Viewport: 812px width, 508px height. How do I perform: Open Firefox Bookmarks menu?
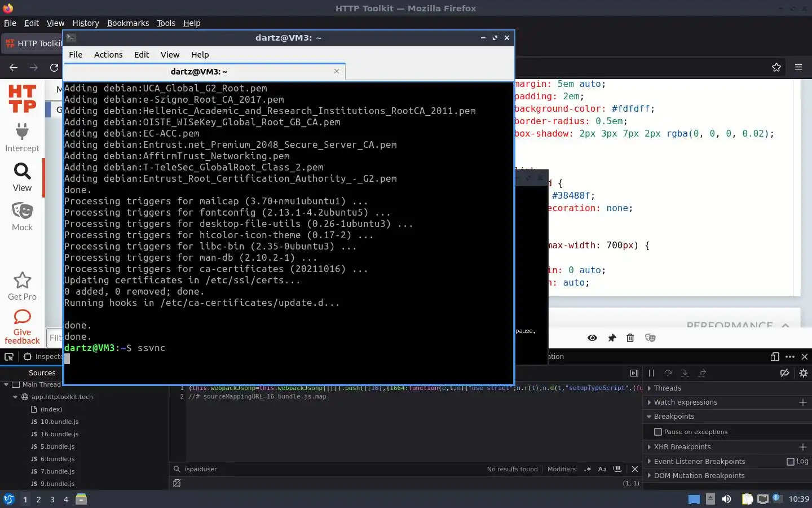[x=128, y=23]
